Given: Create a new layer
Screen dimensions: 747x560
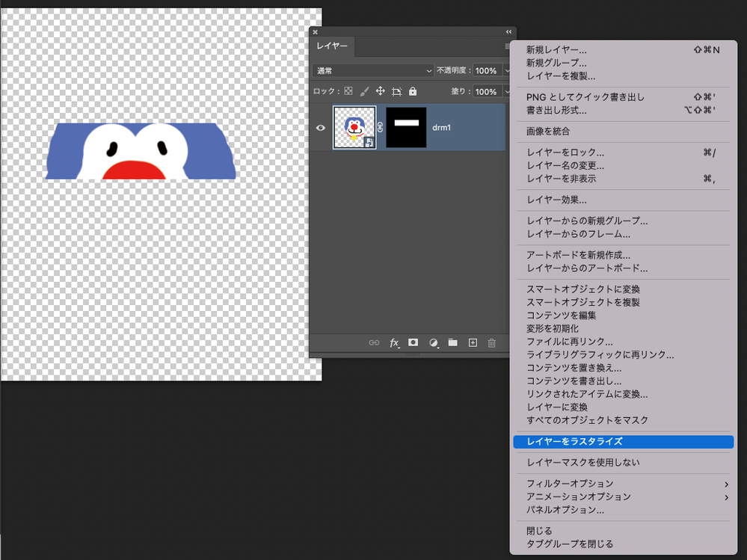Looking at the screenshot, I should (x=472, y=342).
